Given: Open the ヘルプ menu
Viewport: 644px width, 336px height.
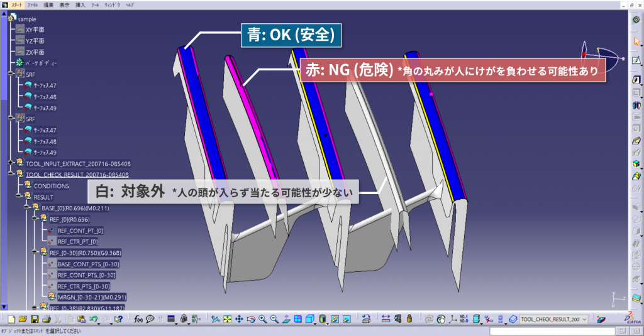Looking at the screenshot, I should pos(130,5).
